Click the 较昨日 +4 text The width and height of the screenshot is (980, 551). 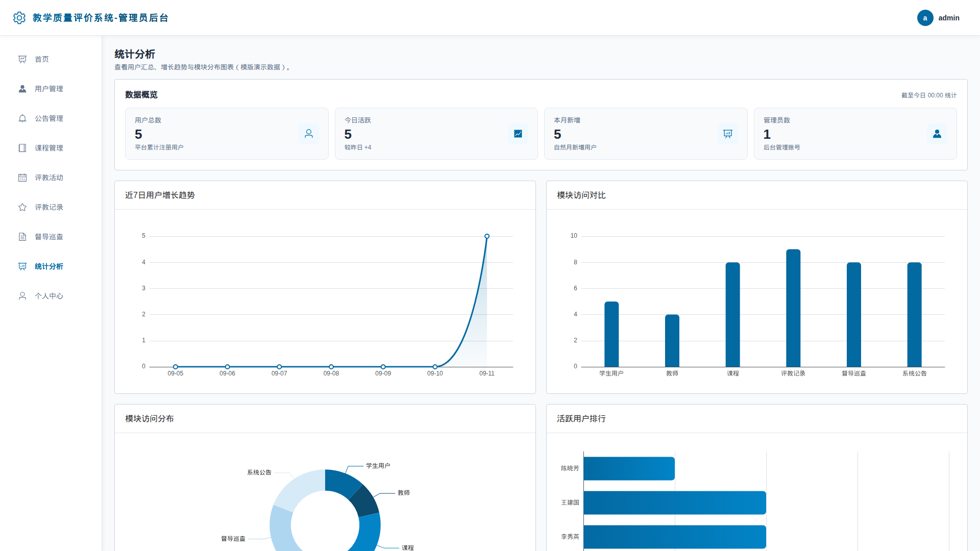coord(358,147)
